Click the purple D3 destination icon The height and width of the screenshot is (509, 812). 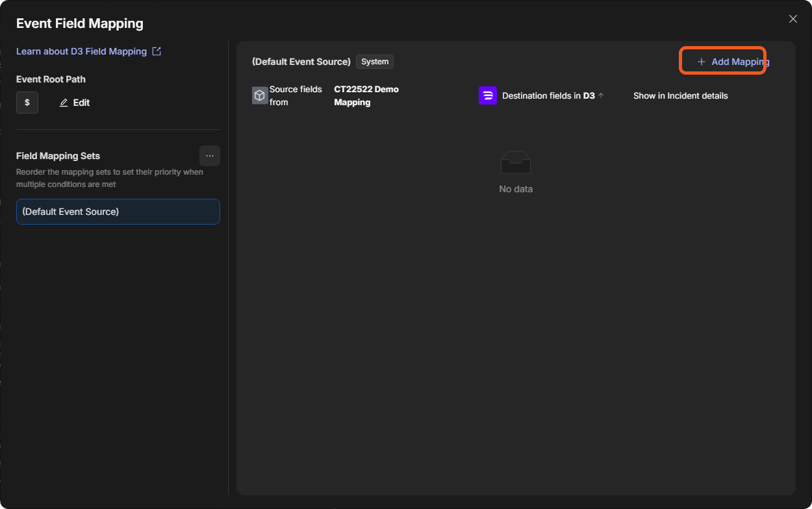pos(488,95)
